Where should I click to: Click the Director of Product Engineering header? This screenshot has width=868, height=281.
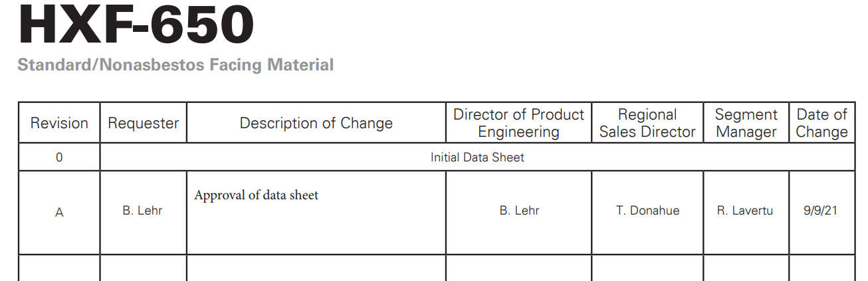click(x=518, y=123)
